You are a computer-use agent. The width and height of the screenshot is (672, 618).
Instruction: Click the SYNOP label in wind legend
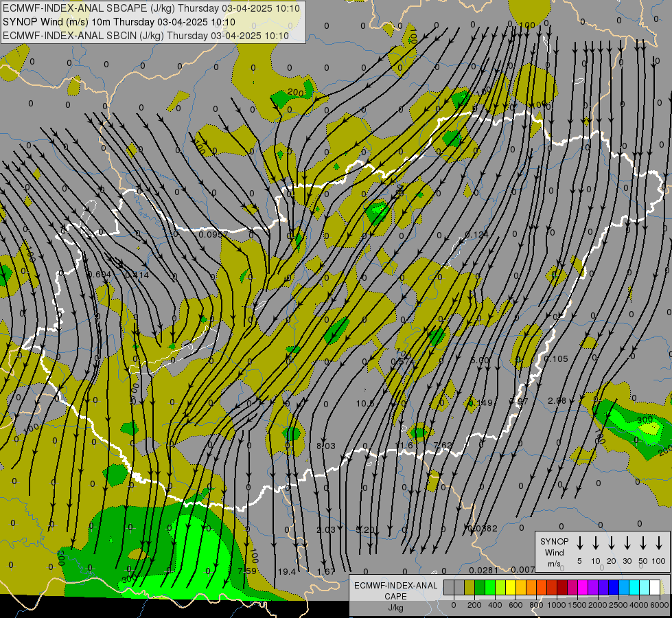(x=554, y=541)
